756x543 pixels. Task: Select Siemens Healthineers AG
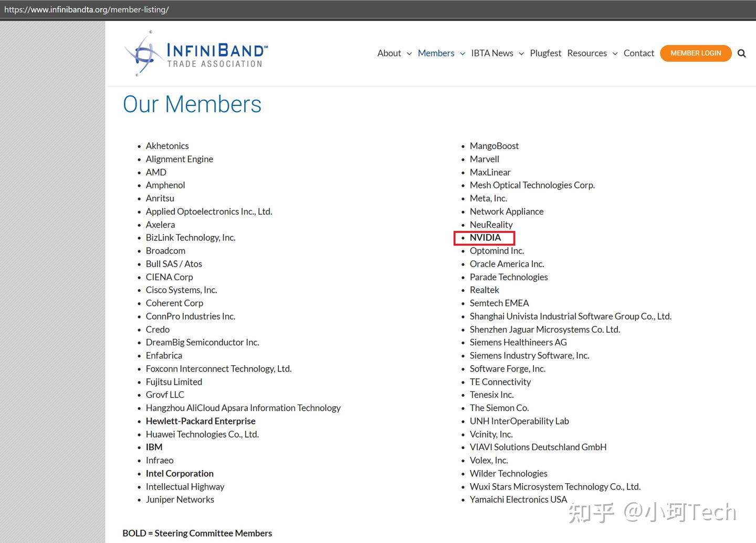point(518,342)
